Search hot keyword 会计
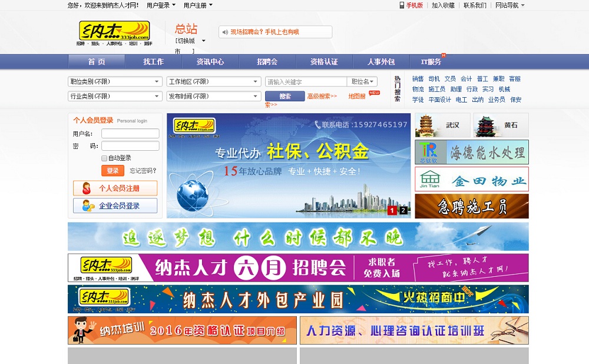This screenshot has height=364, width=589. tap(466, 79)
